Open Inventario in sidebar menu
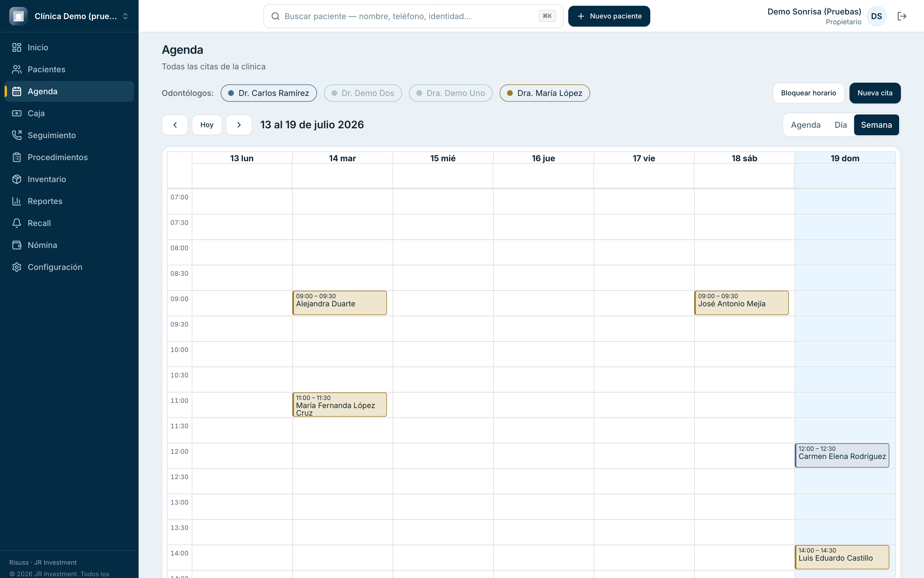 (x=69, y=179)
